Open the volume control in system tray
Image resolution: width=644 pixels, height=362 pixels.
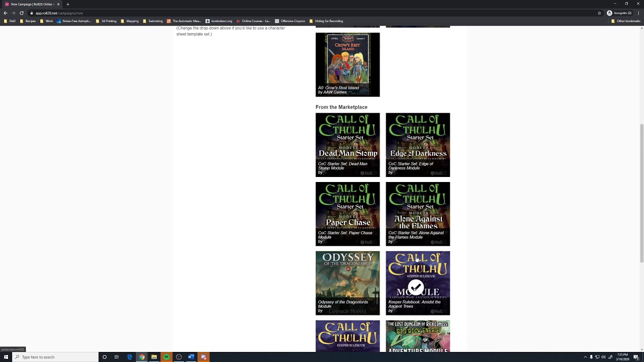[x=603, y=357]
